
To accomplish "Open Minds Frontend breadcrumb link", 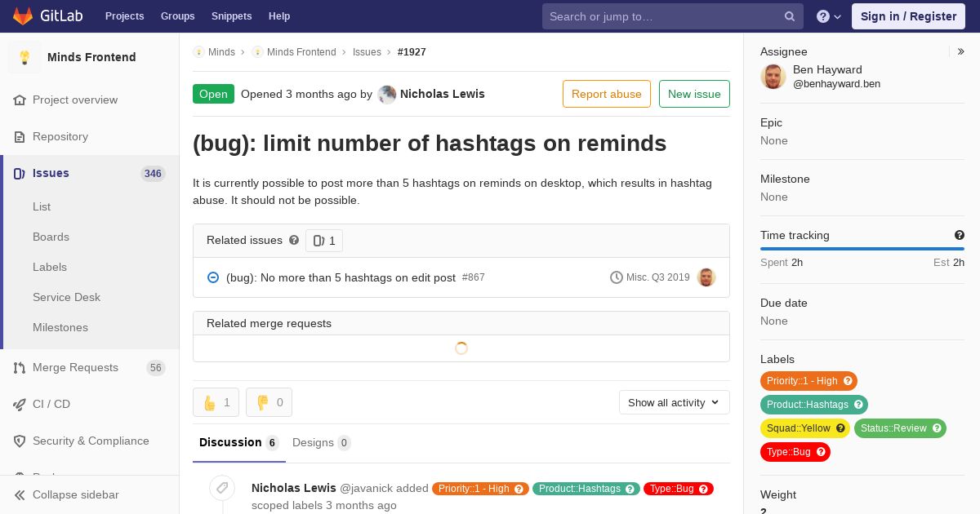I will (301, 52).
